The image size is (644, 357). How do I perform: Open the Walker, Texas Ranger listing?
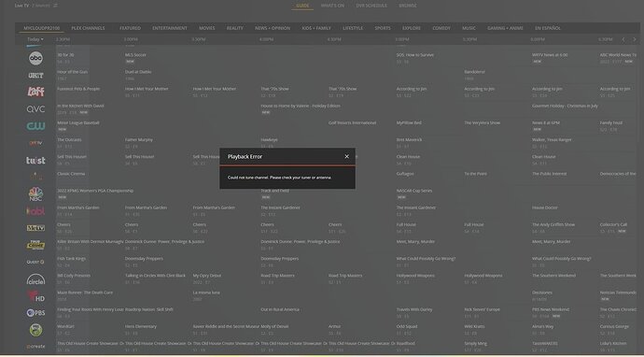(552, 140)
